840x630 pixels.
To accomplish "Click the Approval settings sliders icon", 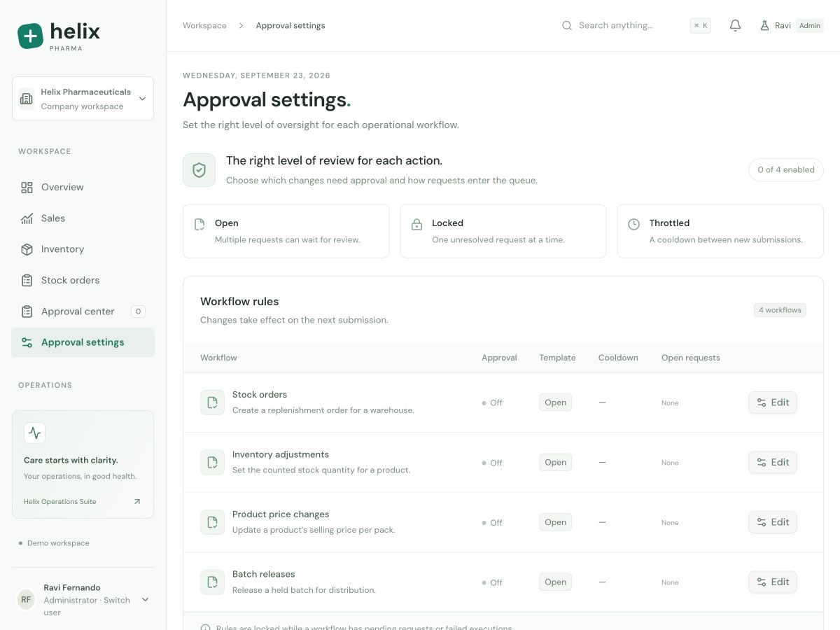I will coord(27,342).
